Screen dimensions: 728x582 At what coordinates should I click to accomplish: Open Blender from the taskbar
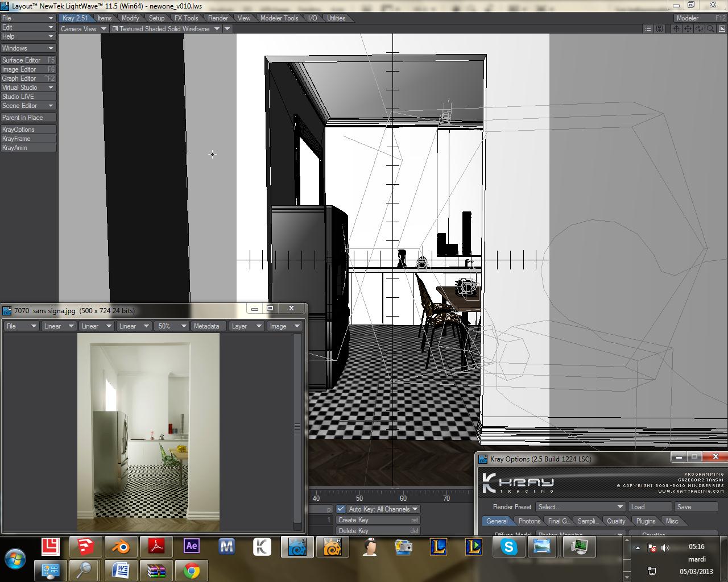(x=120, y=547)
